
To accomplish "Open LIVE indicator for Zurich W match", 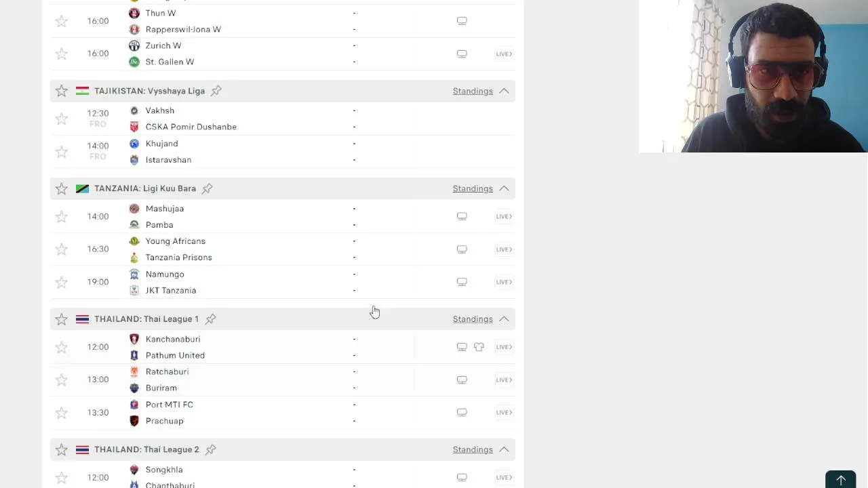I will (x=503, y=54).
